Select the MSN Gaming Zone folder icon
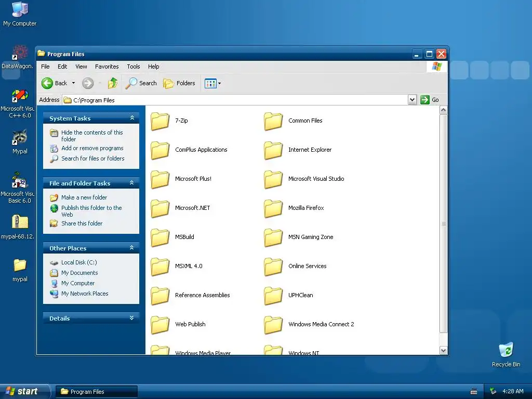The height and width of the screenshot is (399, 532). [x=273, y=237]
